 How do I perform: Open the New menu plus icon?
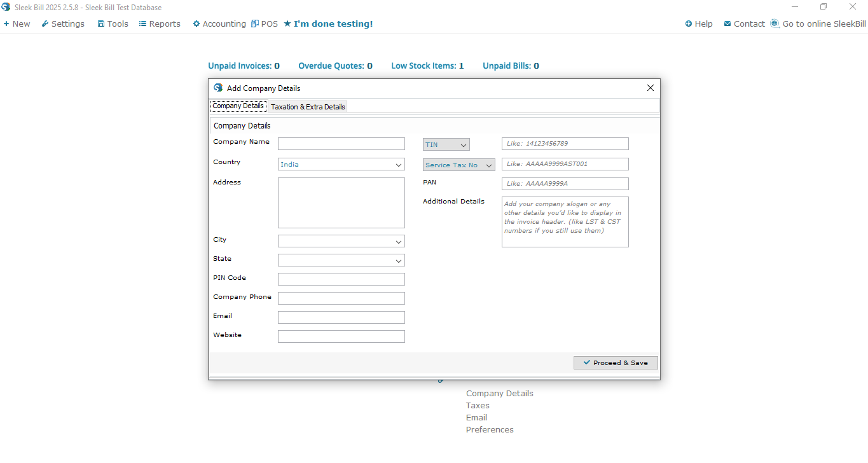tap(7, 24)
